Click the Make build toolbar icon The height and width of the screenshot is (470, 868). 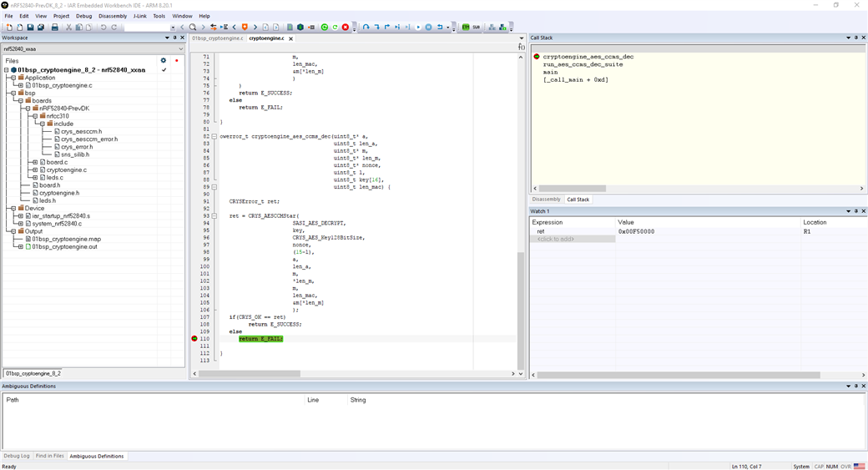pos(300,27)
